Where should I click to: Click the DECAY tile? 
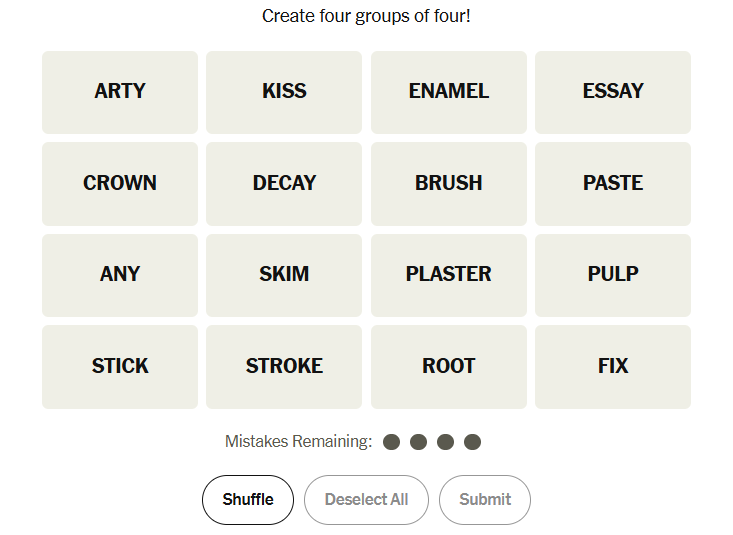[284, 184]
